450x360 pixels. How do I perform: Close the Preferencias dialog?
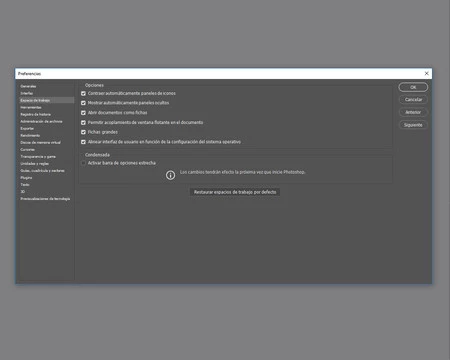[426, 73]
